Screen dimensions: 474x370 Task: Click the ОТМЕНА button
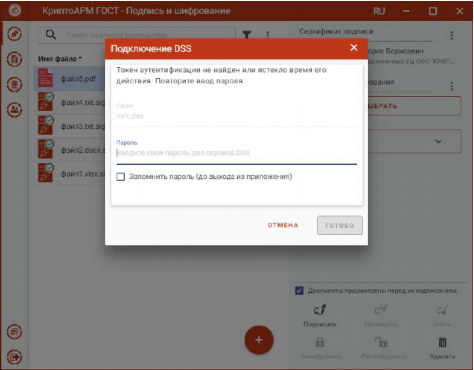[x=283, y=225]
